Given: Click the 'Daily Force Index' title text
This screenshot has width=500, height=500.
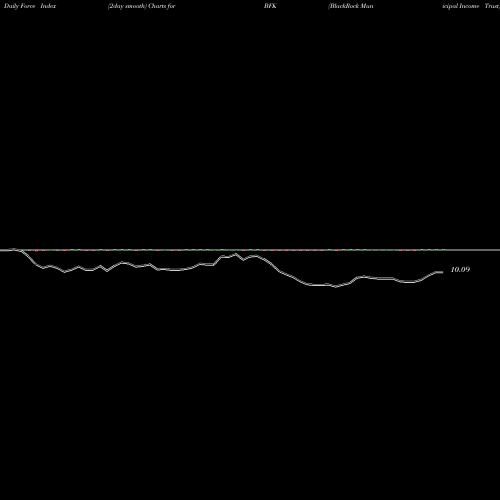Looking at the screenshot, I should tap(30, 6).
